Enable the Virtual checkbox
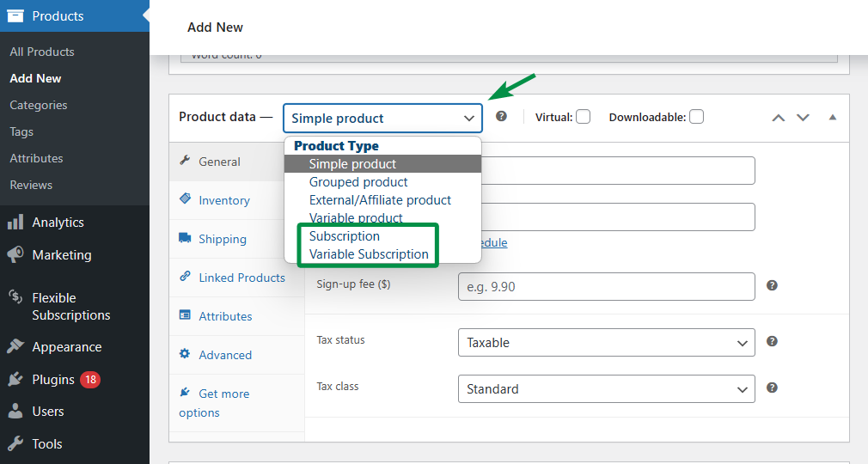This screenshot has height=464, width=868. 583,117
